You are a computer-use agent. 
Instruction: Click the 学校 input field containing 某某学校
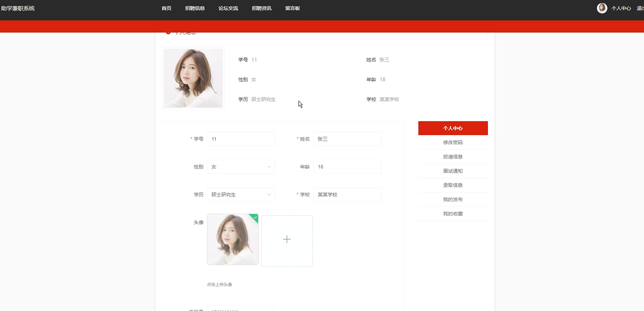click(347, 194)
